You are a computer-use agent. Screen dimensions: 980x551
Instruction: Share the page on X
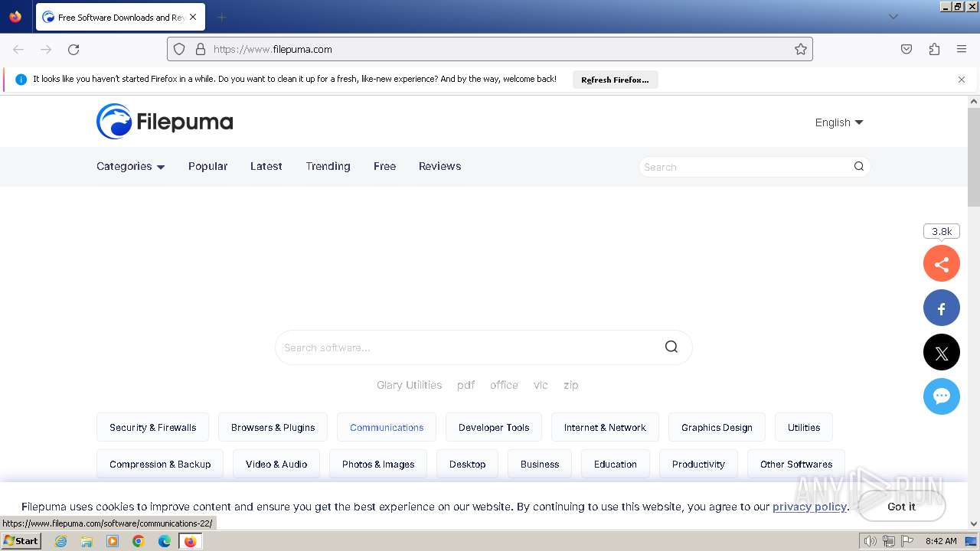942,353
